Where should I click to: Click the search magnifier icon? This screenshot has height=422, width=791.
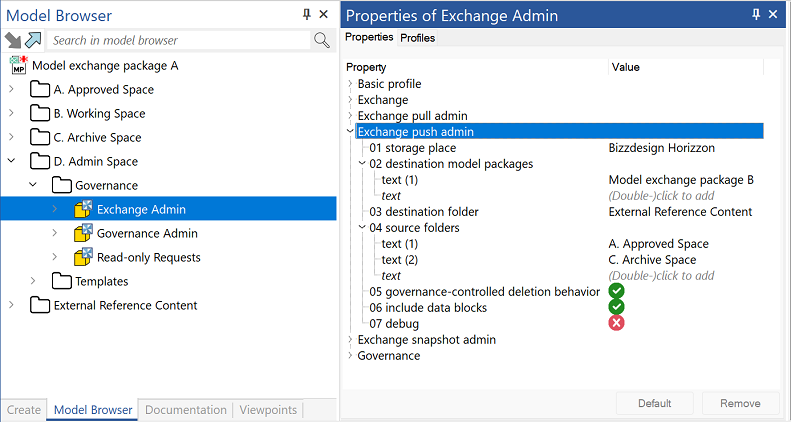click(x=322, y=40)
